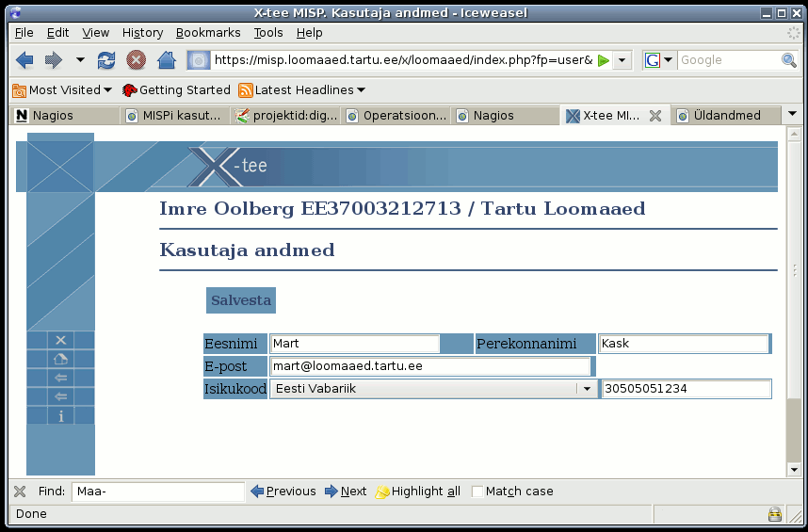Click the lower sidebar left-arrow icon

click(61, 396)
